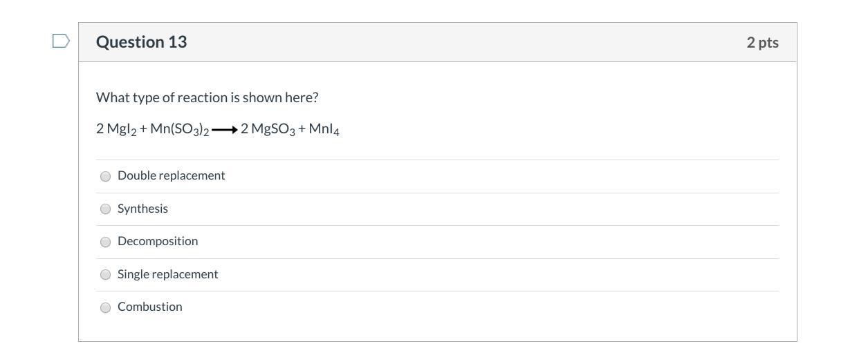Viewport: 868px width, 355px height.
Task: Click the 'What type of reaction' prompt text
Action: point(207,97)
